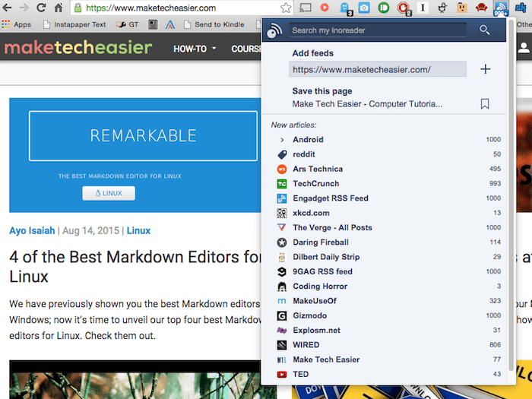Click the browser Back arrow
The height and width of the screenshot is (399, 532).
7,8
